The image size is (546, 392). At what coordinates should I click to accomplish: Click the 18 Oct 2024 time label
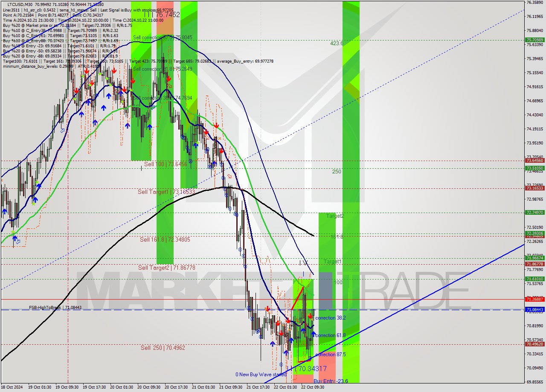[12, 387]
